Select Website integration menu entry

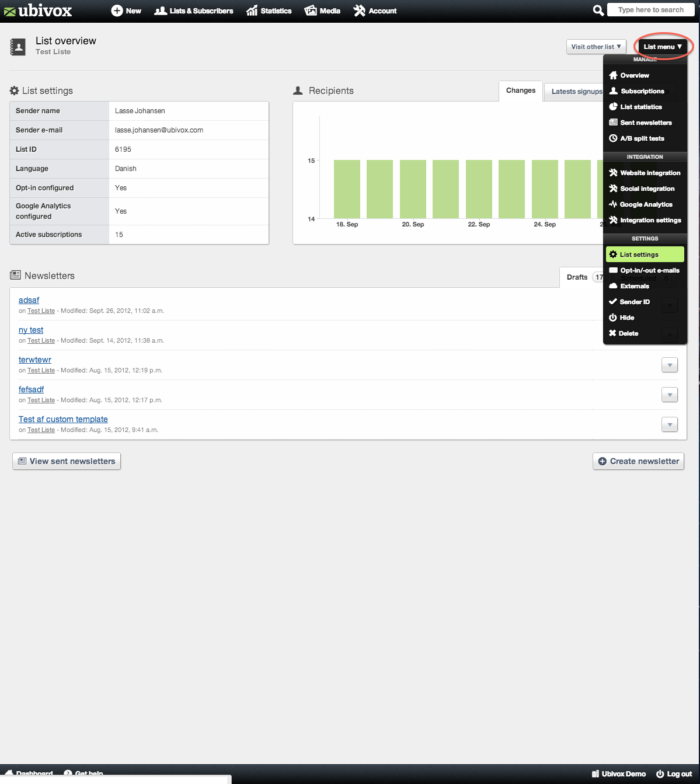coord(645,173)
